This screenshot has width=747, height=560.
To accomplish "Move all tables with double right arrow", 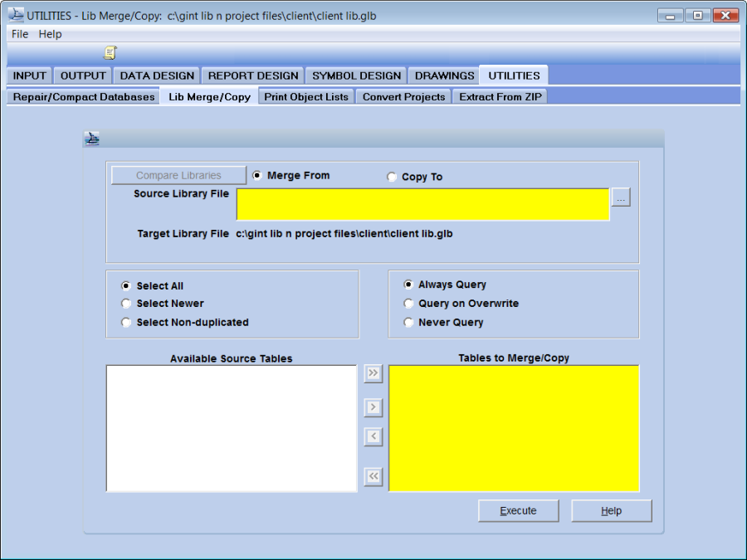I will pyautogui.click(x=373, y=374).
